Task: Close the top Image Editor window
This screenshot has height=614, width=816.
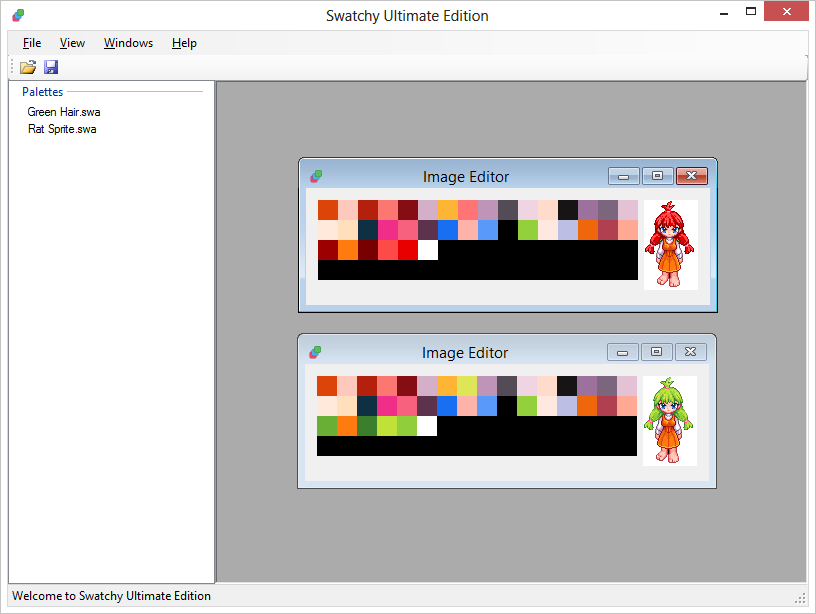Action: (692, 176)
